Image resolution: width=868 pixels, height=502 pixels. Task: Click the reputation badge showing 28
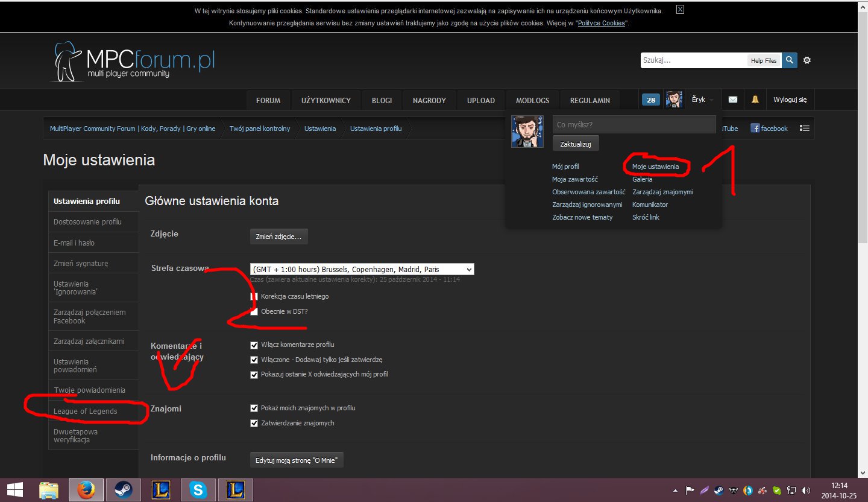point(651,100)
